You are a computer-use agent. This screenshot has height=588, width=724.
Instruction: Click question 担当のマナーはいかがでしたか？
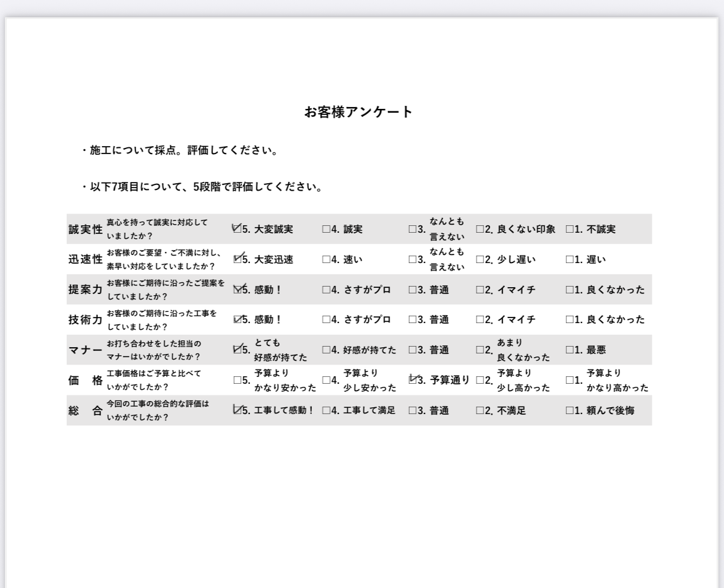tap(154, 350)
